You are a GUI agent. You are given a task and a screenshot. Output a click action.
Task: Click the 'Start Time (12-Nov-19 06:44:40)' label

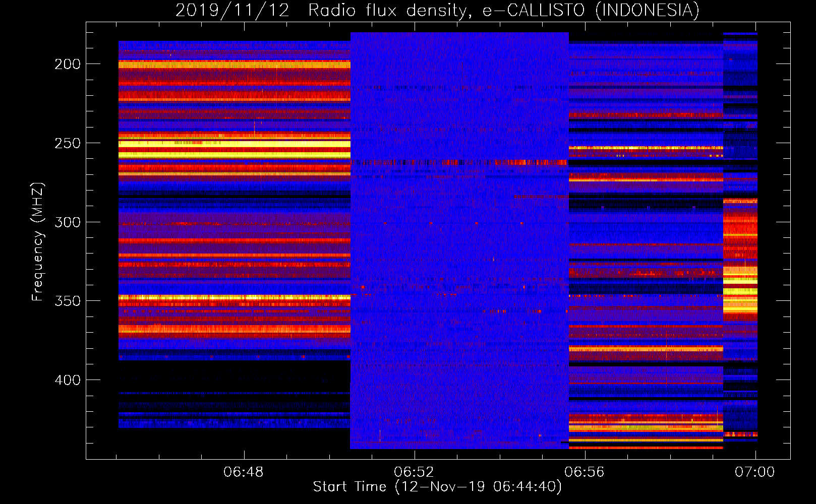pyautogui.click(x=437, y=487)
